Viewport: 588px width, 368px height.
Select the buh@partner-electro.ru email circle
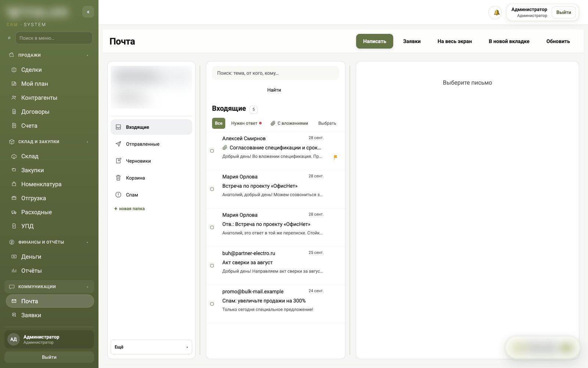(212, 266)
